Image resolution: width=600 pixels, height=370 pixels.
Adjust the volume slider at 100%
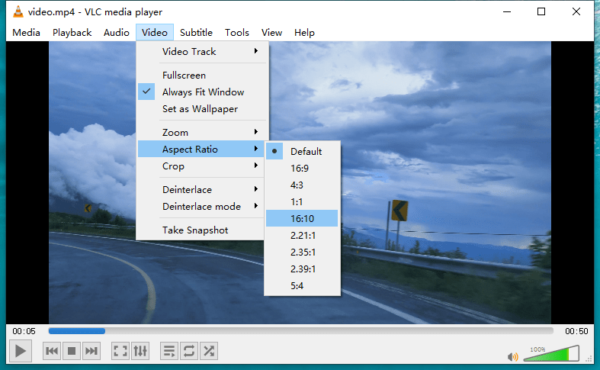(551, 354)
